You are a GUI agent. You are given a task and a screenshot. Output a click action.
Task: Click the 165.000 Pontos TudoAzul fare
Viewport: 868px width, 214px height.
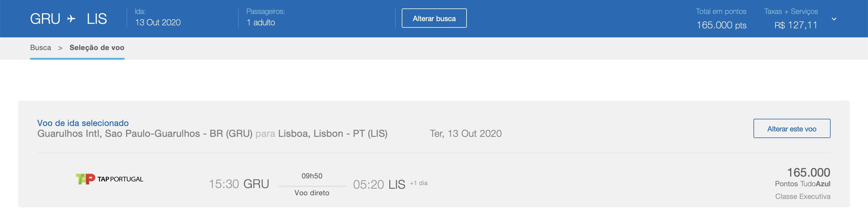point(803,177)
